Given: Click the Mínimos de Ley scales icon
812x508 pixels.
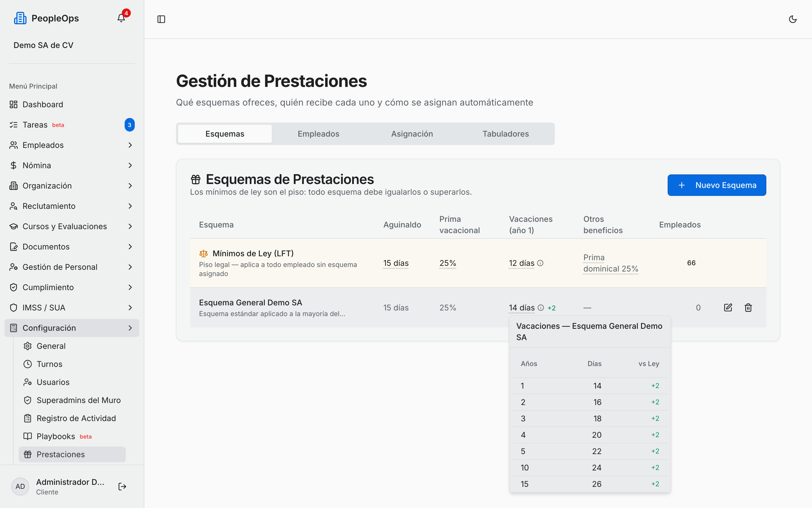Looking at the screenshot, I should click(x=204, y=253).
